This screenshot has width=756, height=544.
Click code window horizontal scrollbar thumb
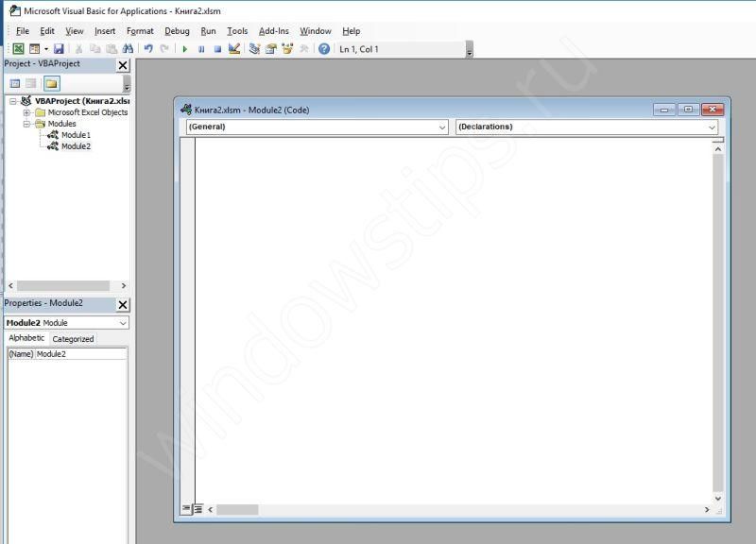point(237,509)
